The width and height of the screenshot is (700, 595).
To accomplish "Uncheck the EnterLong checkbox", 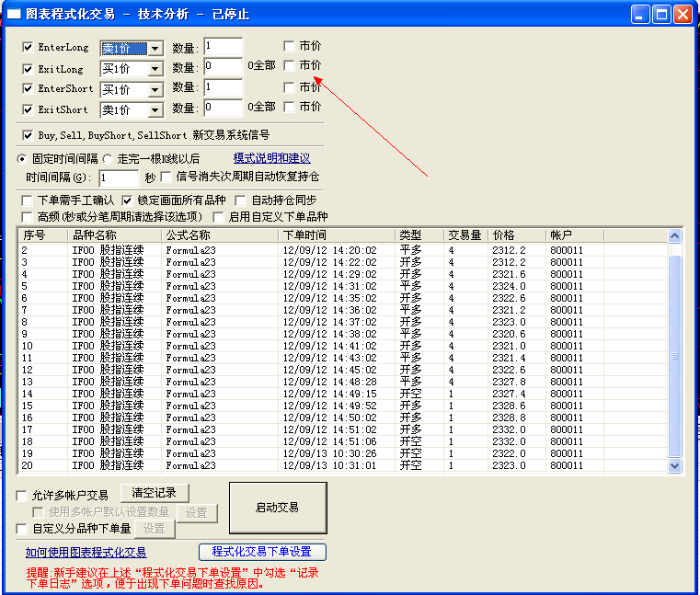I will click(28, 47).
